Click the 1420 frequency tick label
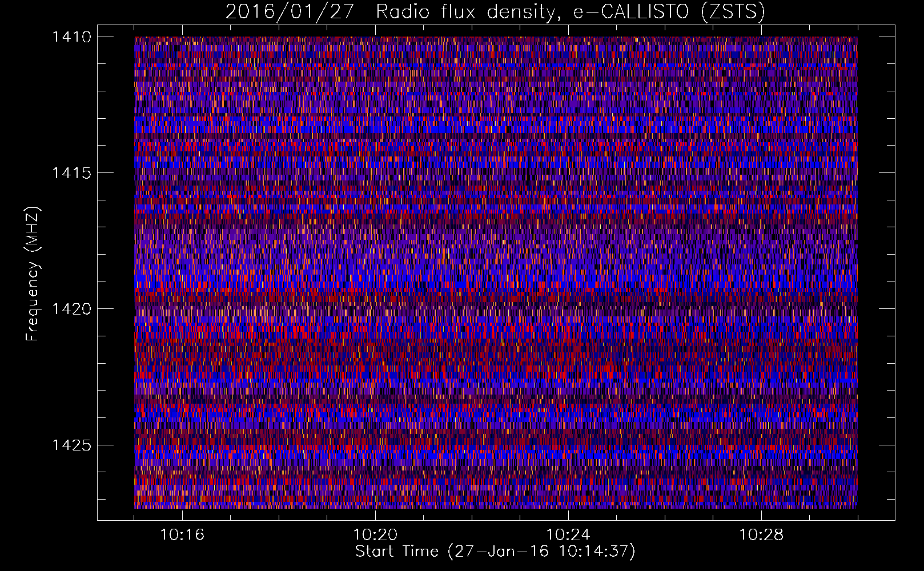 point(71,309)
